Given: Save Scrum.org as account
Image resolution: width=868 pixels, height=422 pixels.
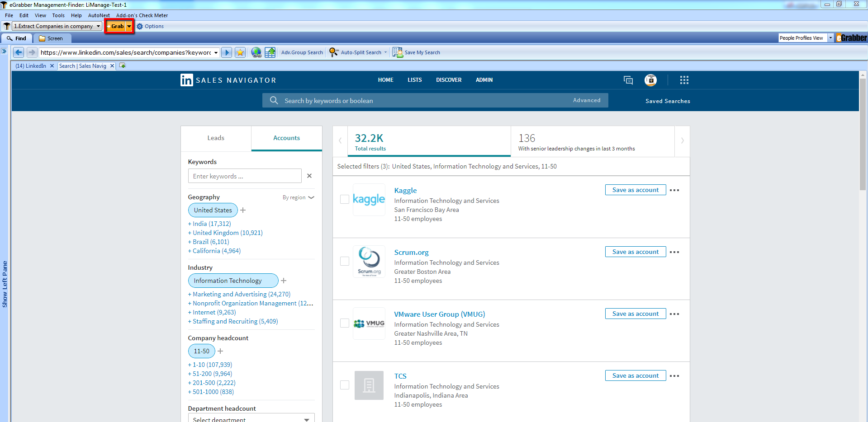Looking at the screenshot, I should (636, 252).
